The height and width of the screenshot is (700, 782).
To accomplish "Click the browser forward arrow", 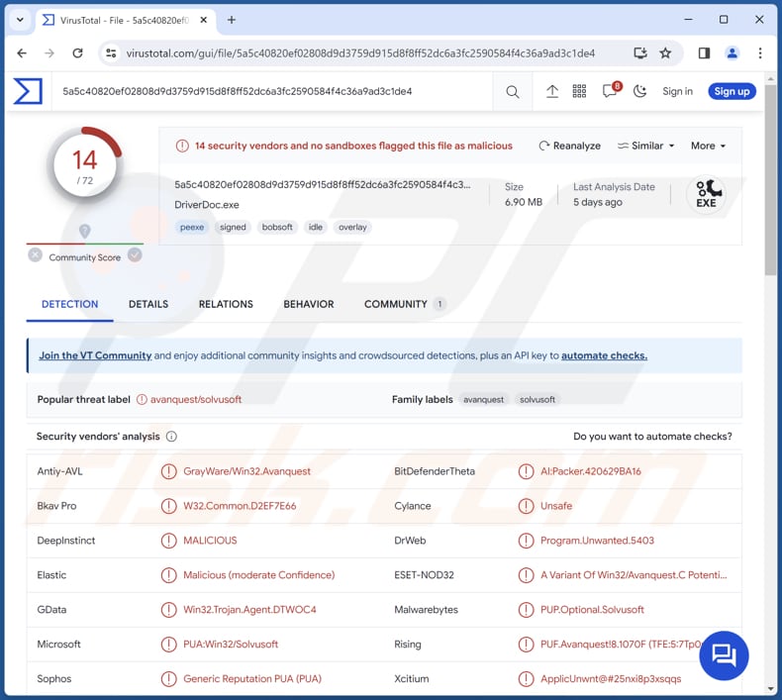I will 49,52.
